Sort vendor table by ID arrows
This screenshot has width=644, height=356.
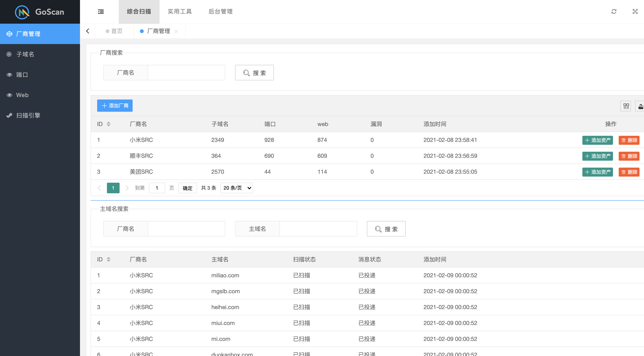pos(109,124)
